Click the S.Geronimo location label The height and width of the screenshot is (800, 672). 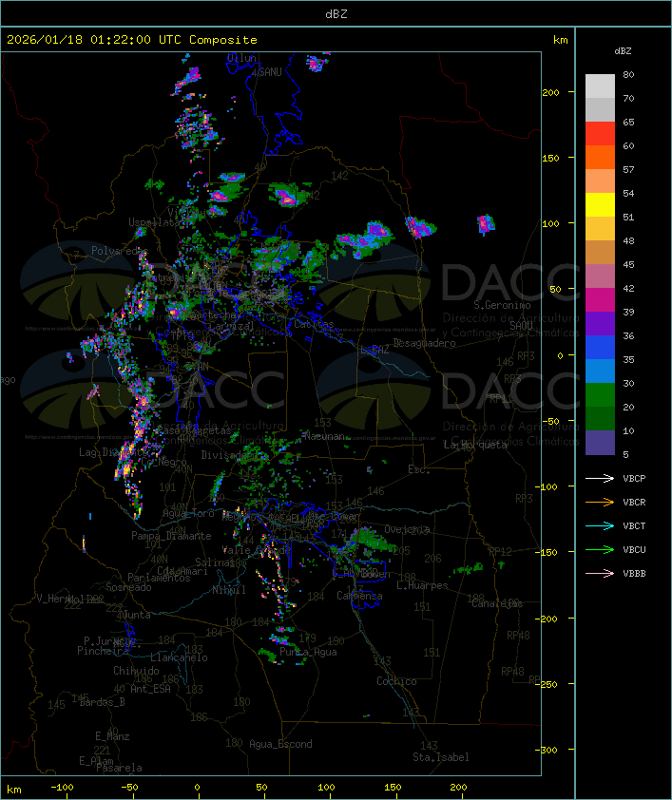pyautogui.click(x=501, y=306)
